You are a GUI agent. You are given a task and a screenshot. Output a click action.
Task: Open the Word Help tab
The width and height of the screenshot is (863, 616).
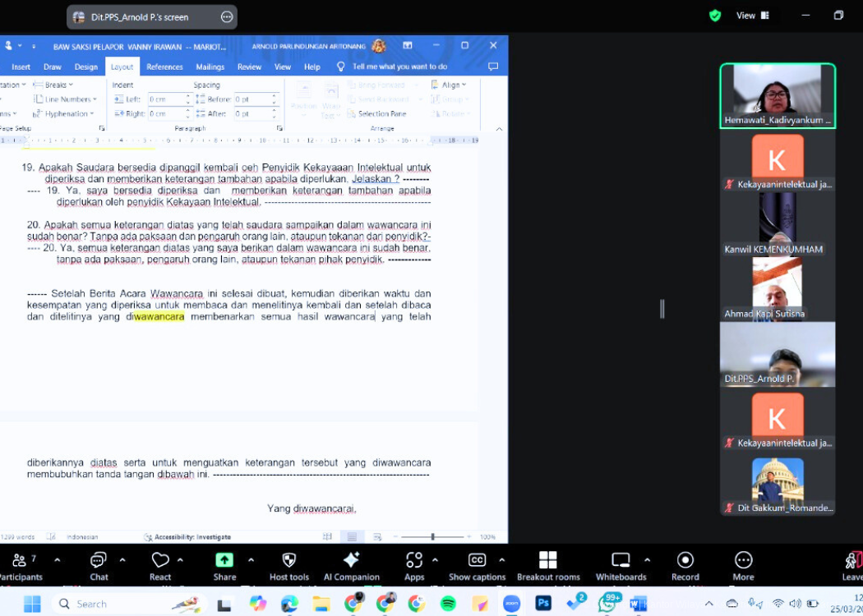pos(312,67)
